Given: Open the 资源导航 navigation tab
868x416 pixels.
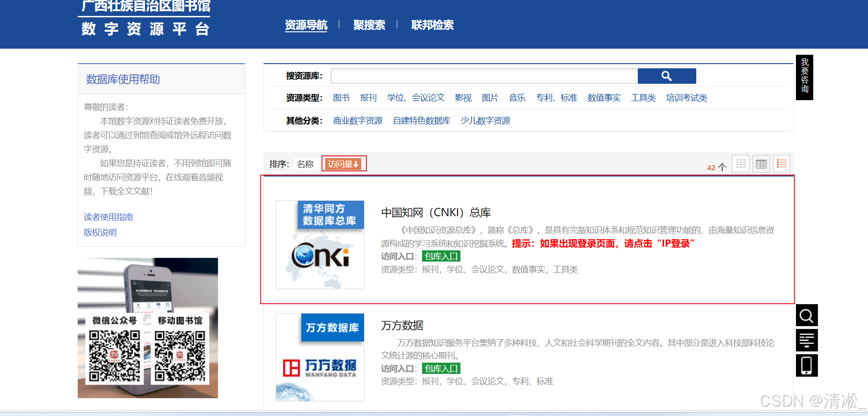Looking at the screenshot, I should pyautogui.click(x=306, y=25).
